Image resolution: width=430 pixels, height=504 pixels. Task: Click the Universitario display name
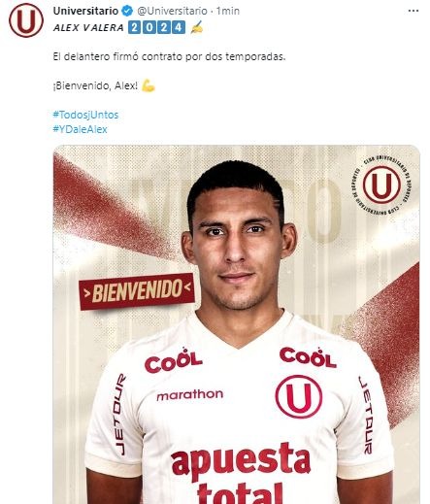click(x=85, y=11)
